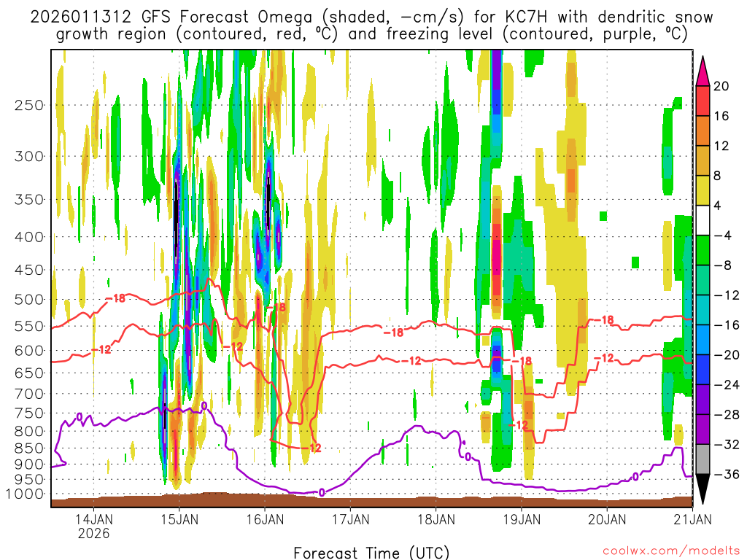Click the white swatch between 4 and -4
The width and height of the screenshot is (747, 560).
(703, 220)
